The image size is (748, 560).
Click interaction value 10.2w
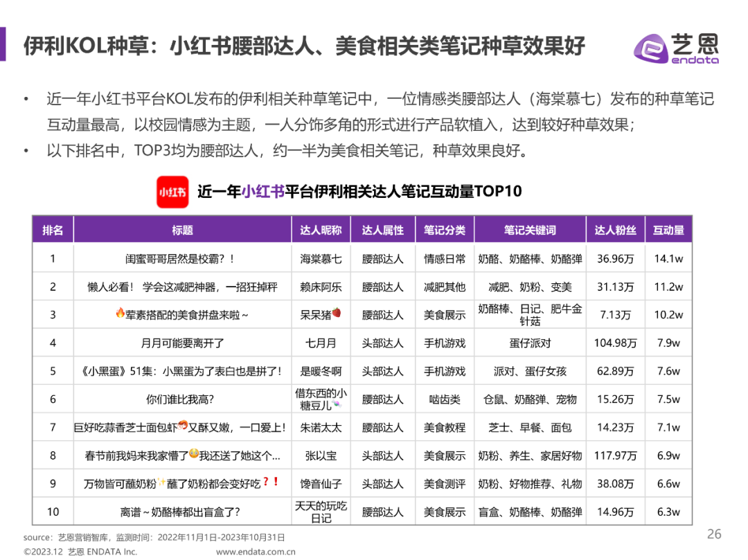668,315
